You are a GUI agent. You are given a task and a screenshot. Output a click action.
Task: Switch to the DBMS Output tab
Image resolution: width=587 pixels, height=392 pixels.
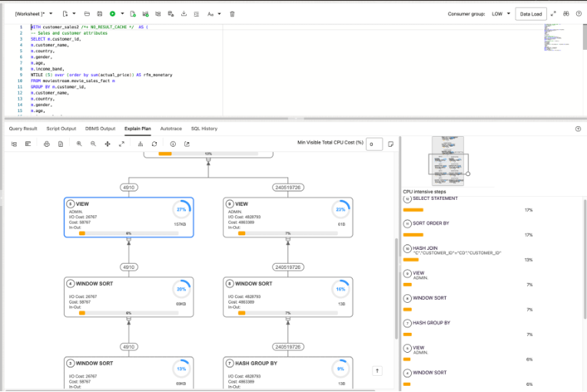tap(101, 128)
